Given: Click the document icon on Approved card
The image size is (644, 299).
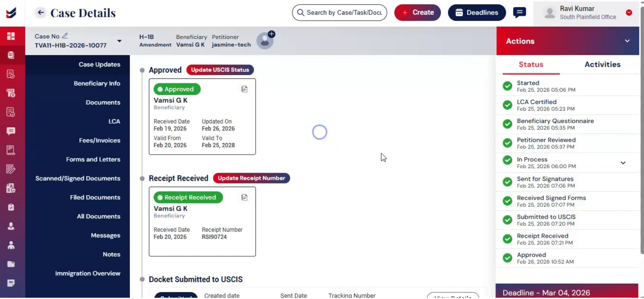Looking at the screenshot, I should [244, 89].
